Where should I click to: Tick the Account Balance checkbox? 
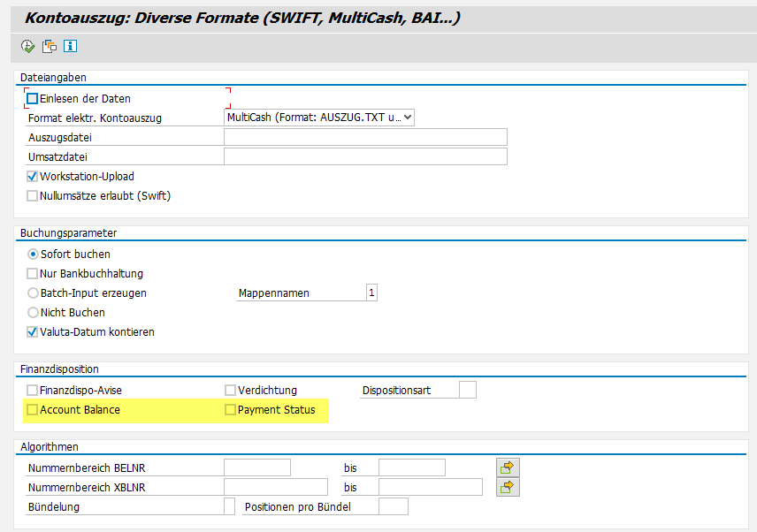pyautogui.click(x=33, y=410)
